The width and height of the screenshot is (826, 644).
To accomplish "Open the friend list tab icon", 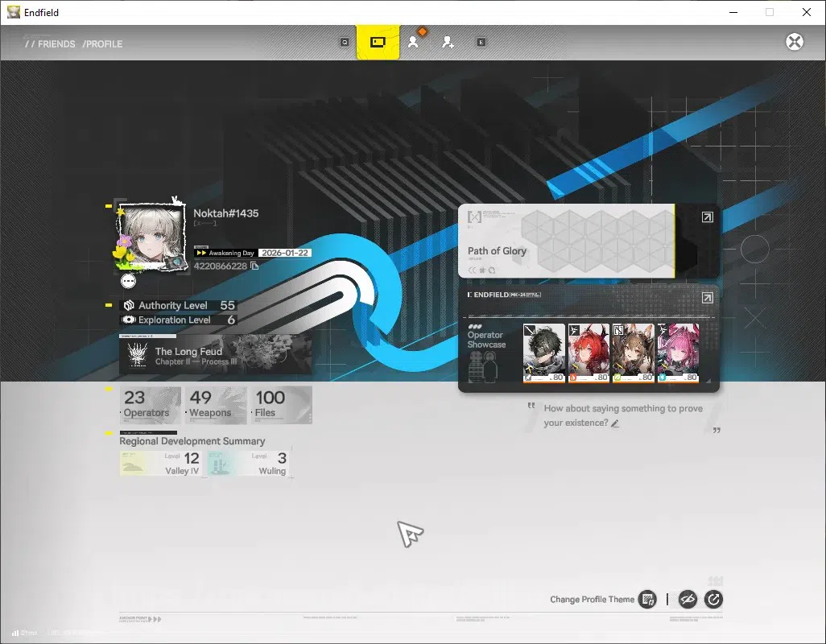I will pyautogui.click(x=413, y=42).
